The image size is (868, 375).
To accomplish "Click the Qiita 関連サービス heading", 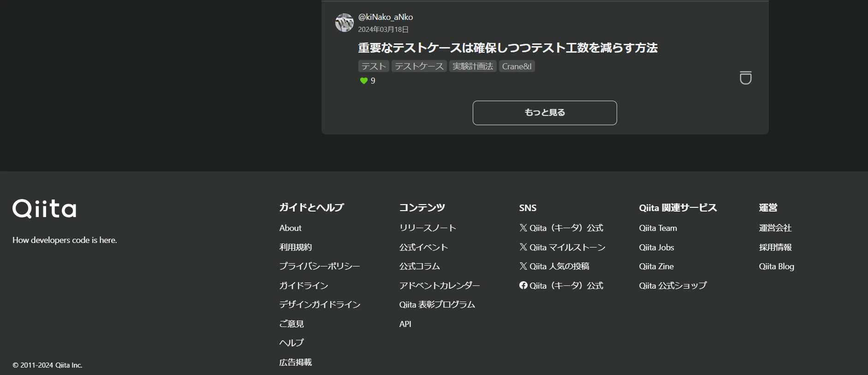I will pyautogui.click(x=678, y=208).
